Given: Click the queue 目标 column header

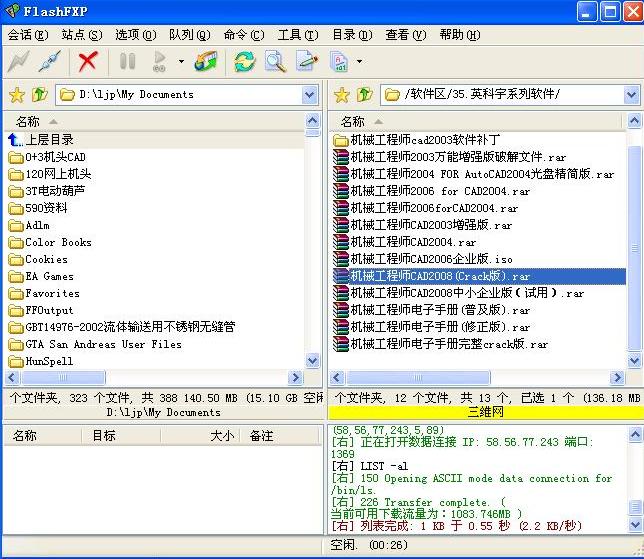Looking at the screenshot, I should coord(121,436).
